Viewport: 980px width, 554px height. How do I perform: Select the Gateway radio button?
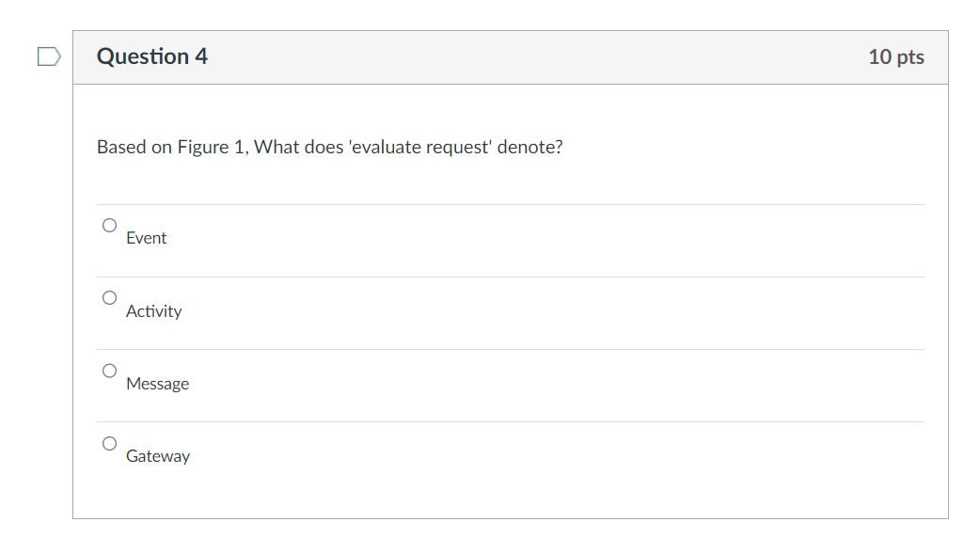(x=109, y=442)
